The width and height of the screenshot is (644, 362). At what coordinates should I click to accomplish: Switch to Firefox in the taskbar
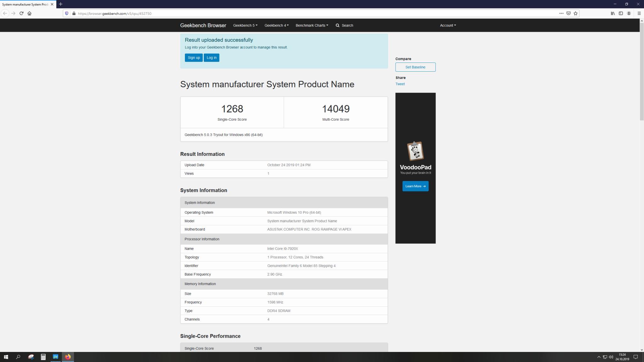(68, 357)
